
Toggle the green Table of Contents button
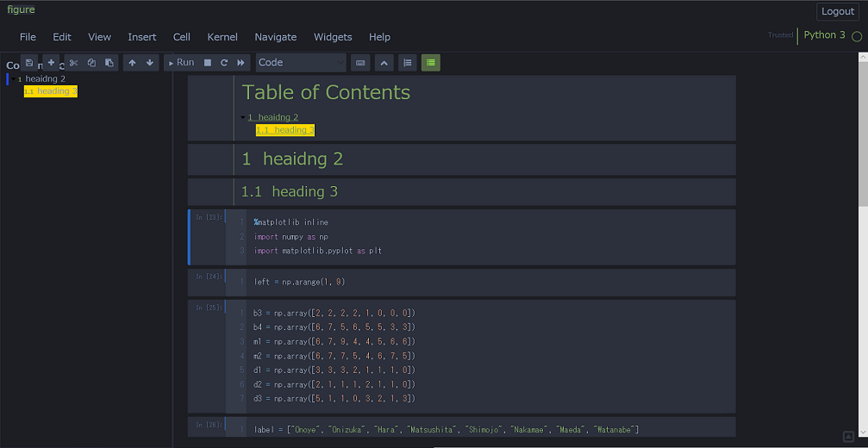tap(431, 63)
